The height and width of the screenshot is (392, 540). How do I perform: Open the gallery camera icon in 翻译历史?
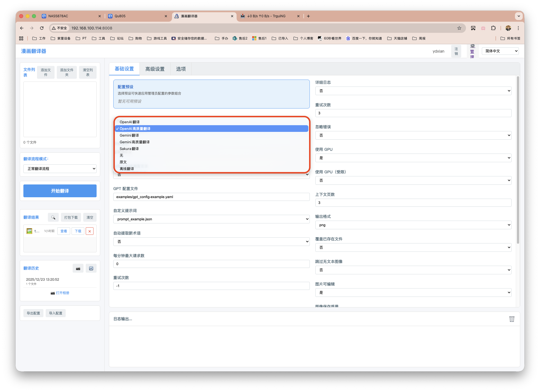tap(78, 268)
